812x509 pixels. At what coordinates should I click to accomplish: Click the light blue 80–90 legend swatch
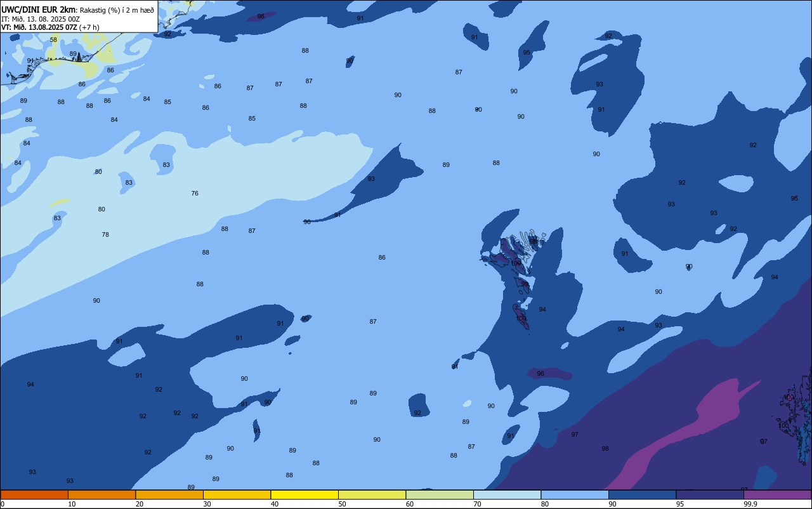[x=575, y=494]
